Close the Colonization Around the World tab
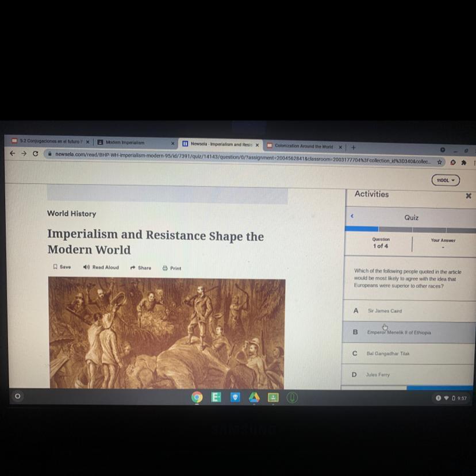Image resolution: width=476 pixels, height=476 pixels. coord(340,147)
